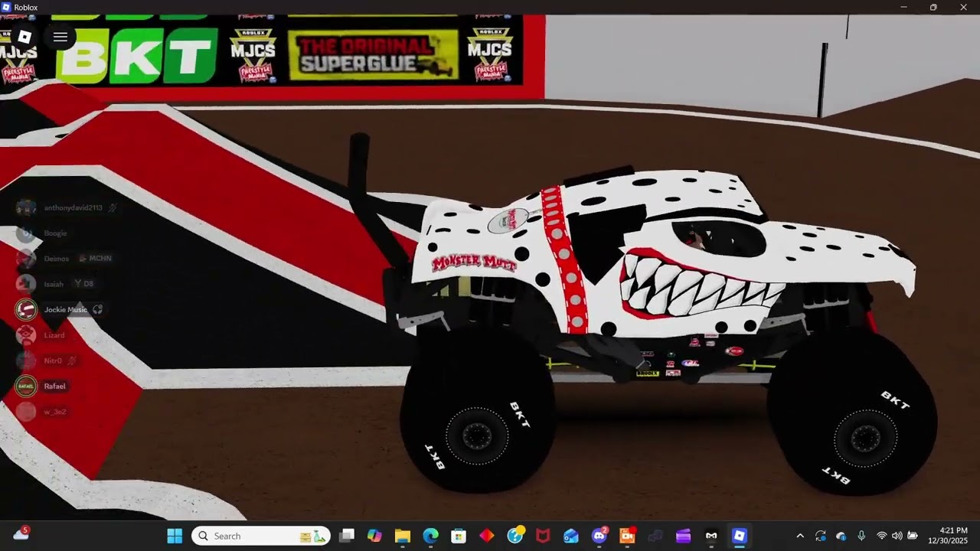980x551 pixels.
Task: Open the black M-logo app in taskbar
Action: [x=711, y=536]
